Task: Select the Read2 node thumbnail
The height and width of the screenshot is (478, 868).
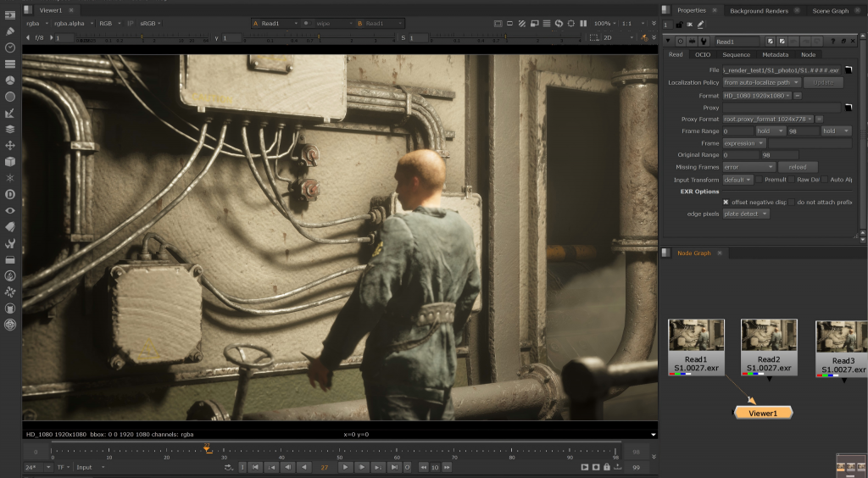Action: point(769,347)
